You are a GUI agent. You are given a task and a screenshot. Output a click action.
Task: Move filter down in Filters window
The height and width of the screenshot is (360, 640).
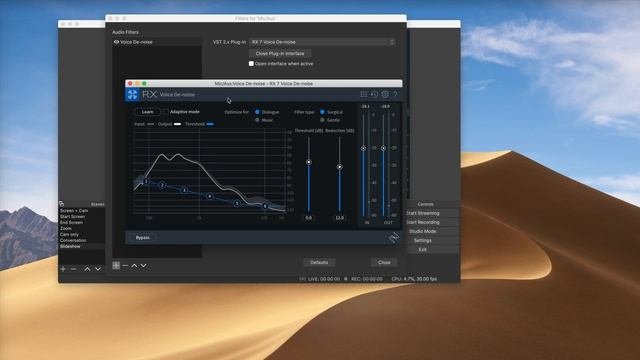click(x=144, y=266)
